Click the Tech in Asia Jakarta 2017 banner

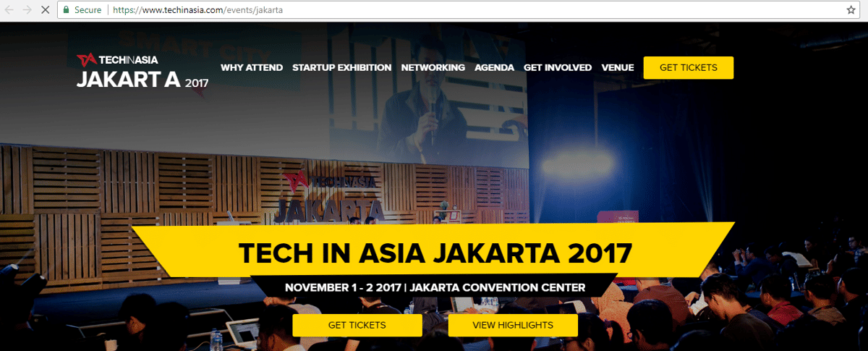tap(435, 252)
